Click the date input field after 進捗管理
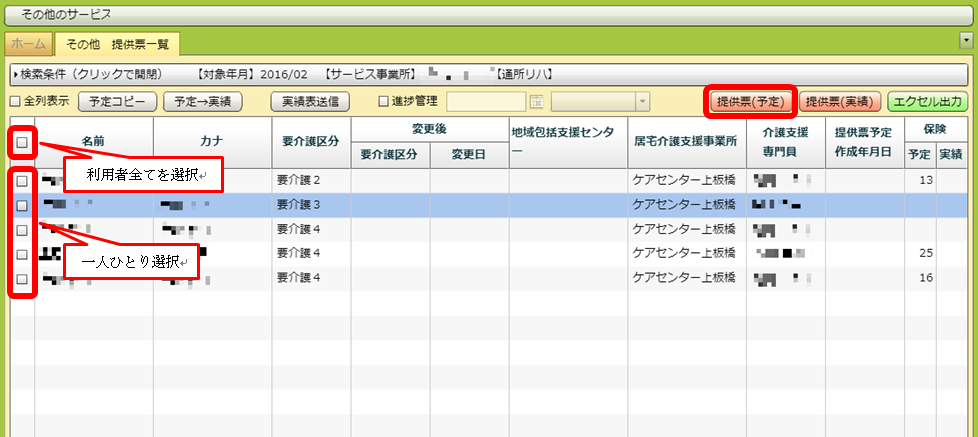This screenshot has height=437, width=978. [485, 101]
